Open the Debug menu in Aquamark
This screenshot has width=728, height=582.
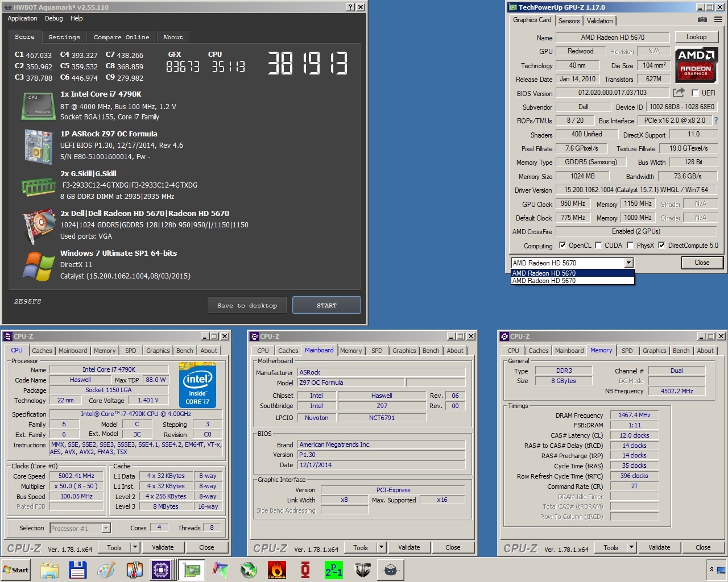54,18
